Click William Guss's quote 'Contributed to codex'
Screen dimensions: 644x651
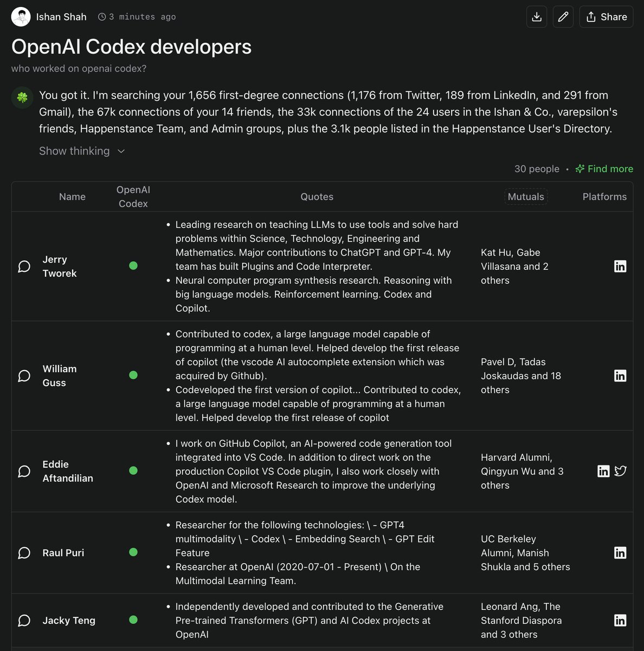coord(317,355)
